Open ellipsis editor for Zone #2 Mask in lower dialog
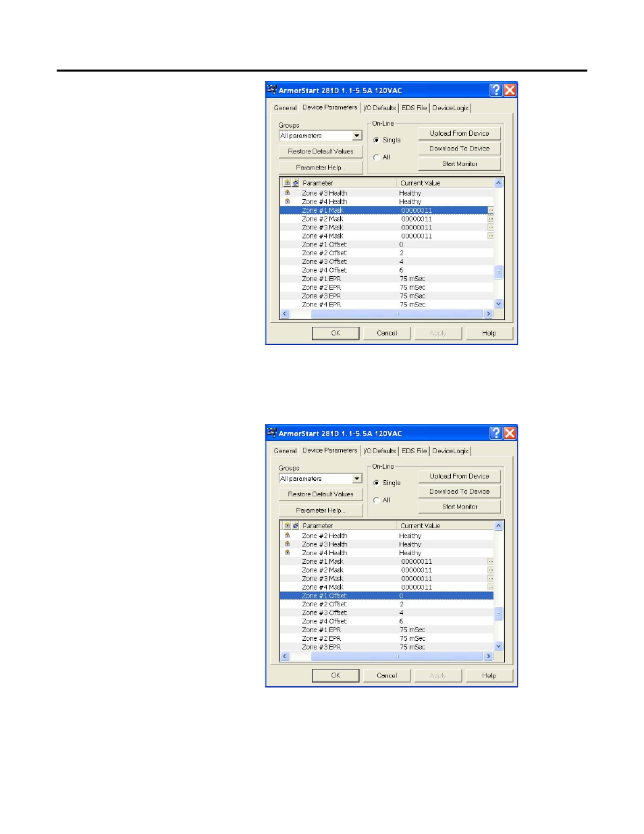This screenshot has height=834, width=644. [x=491, y=570]
